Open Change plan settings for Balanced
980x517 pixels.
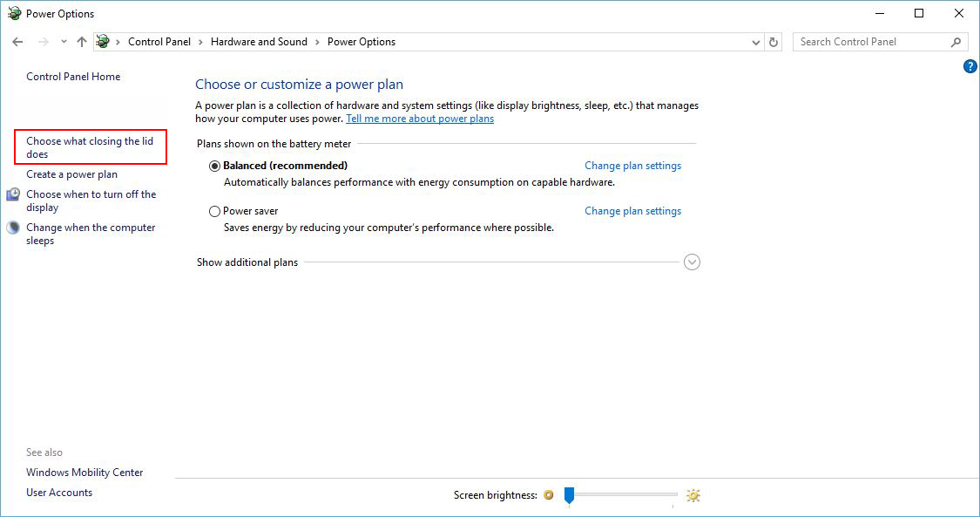[632, 166]
